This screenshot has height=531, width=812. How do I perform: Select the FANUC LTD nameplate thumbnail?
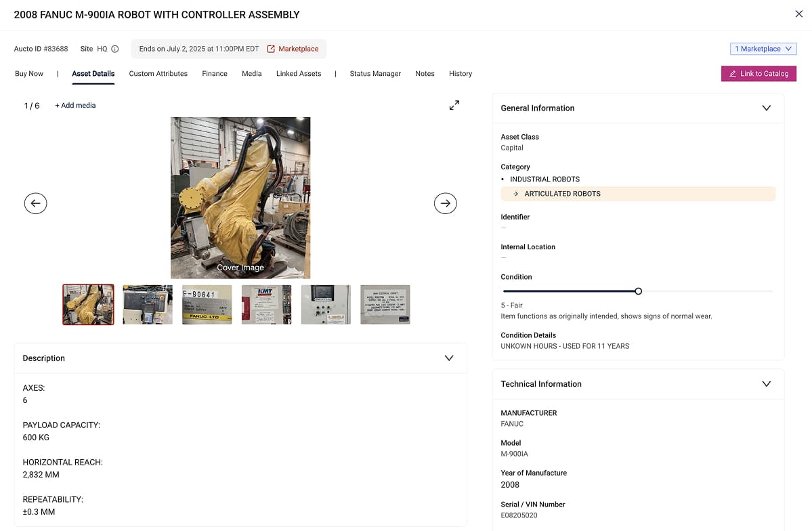(207, 304)
